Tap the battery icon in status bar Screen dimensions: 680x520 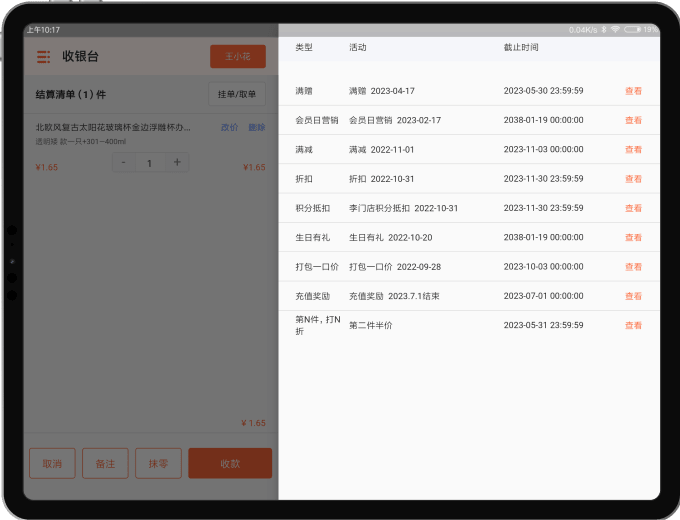[x=631, y=30]
